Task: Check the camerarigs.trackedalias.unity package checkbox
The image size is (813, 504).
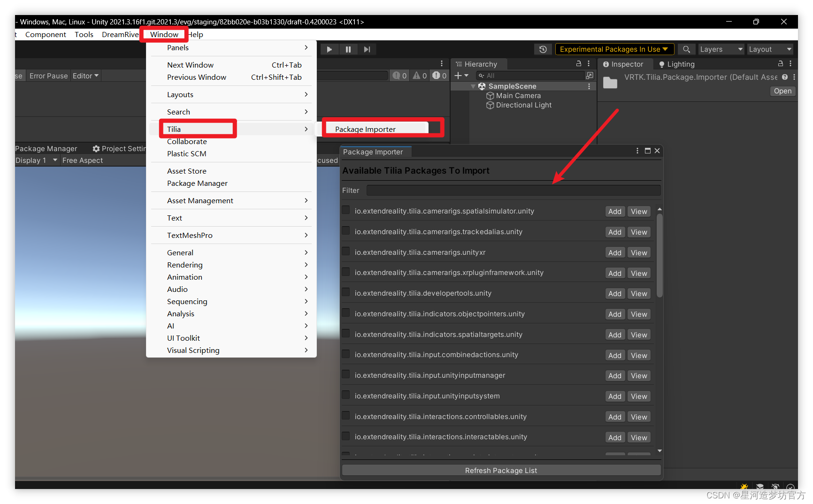Action: (346, 230)
